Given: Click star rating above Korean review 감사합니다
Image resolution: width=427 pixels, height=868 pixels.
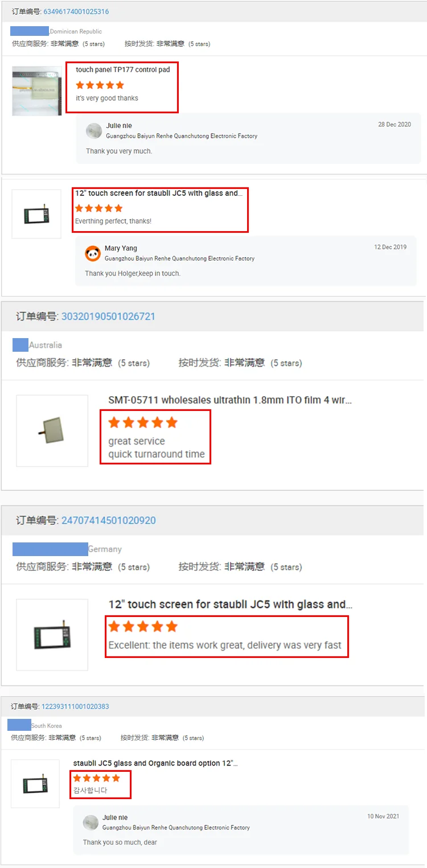Looking at the screenshot, I should click(97, 778).
